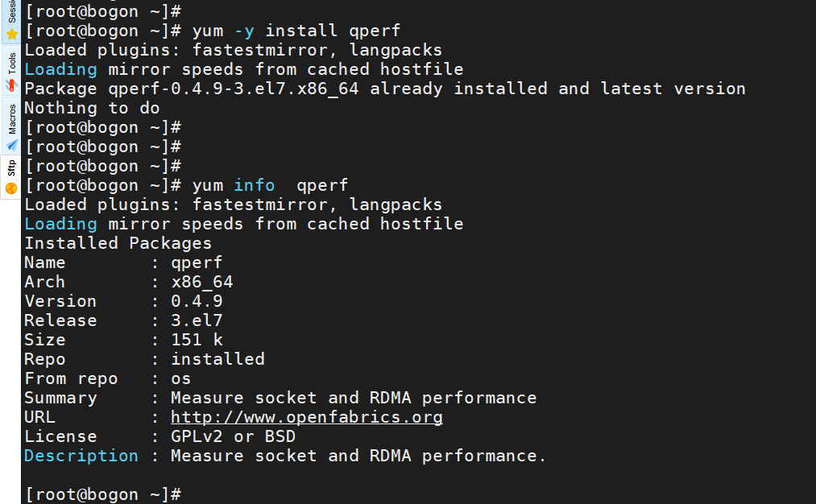This screenshot has height=504, width=816.
Task: Click the '-y' flag in install command
Action: 243,31
